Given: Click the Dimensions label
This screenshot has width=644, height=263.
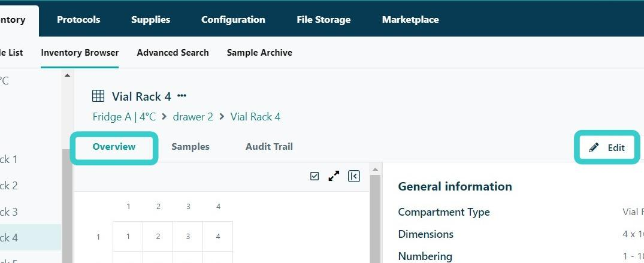Looking at the screenshot, I should tap(426, 234).
